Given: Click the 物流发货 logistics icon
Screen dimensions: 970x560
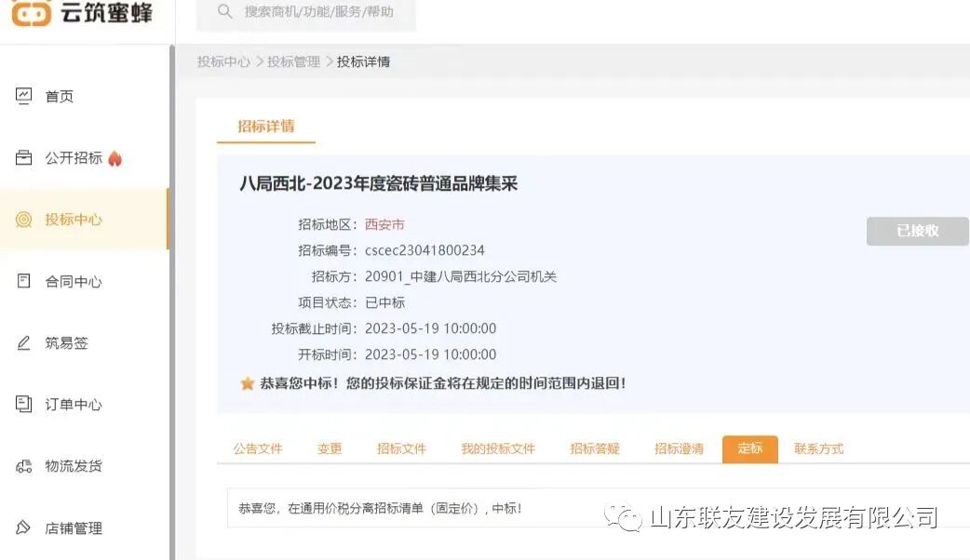Looking at the screenshot, I should click(25, 466).
